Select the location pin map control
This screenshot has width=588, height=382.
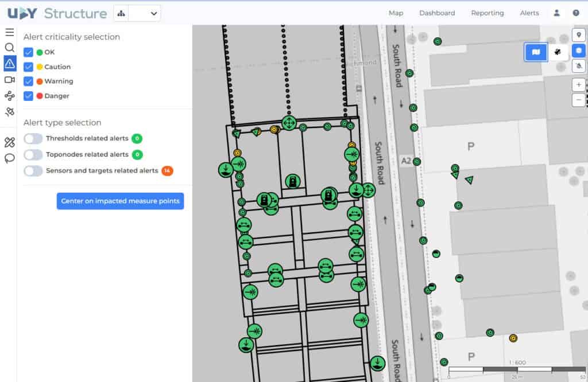579,35
